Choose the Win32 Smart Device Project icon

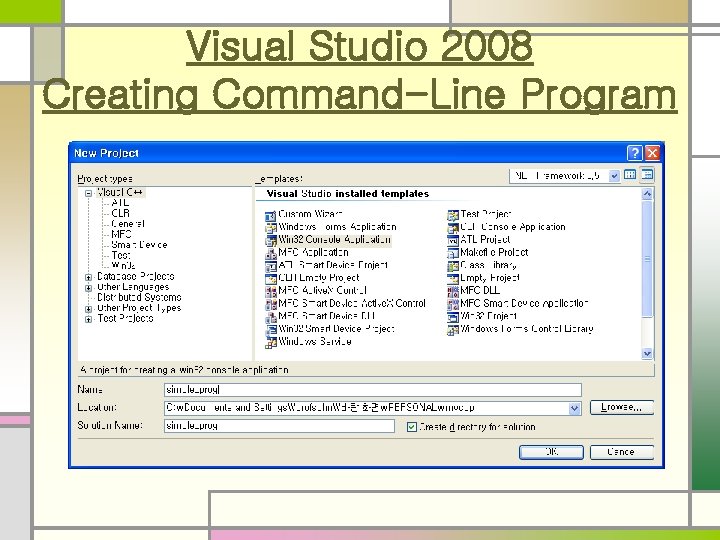pos(270,330)
